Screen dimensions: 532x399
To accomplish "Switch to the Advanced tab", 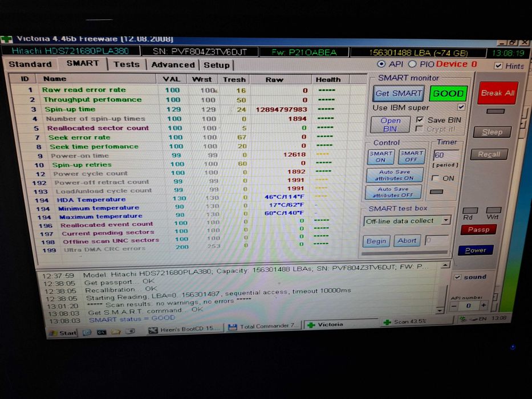I will pyautogui.click(x=173, y=65).
